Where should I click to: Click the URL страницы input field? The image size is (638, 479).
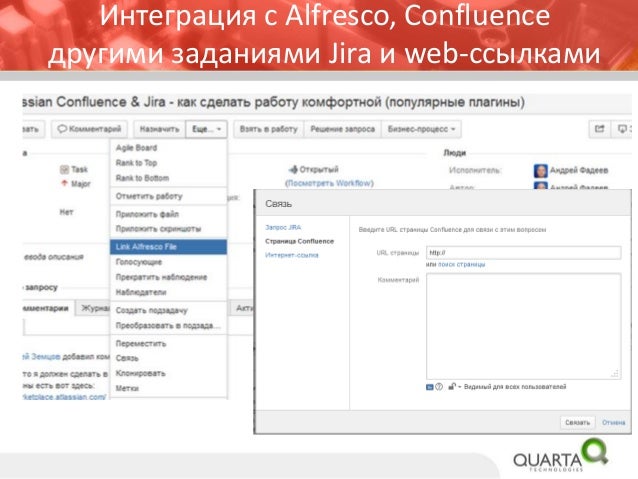pos(524,253)
